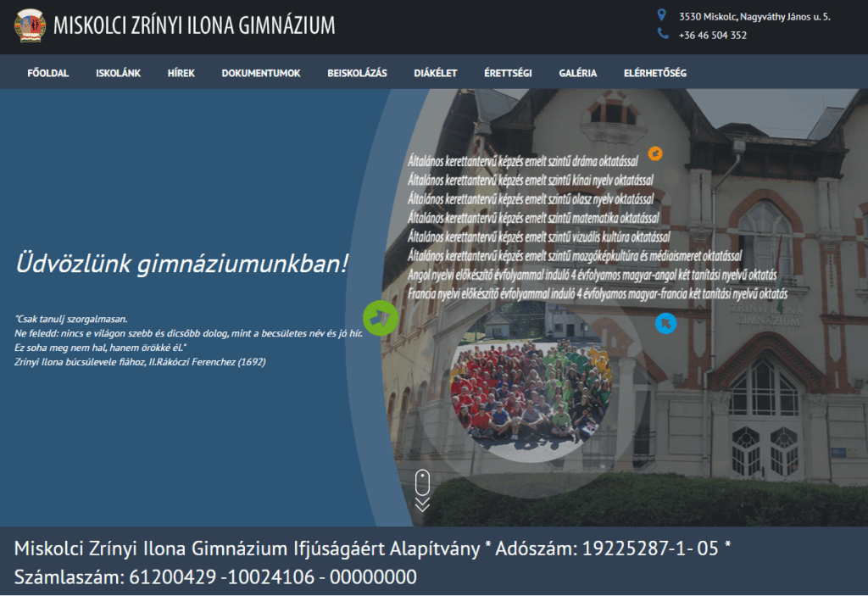Select the kínai nyelv oktatással program line

pyautogui.click(x=530, y=179)
